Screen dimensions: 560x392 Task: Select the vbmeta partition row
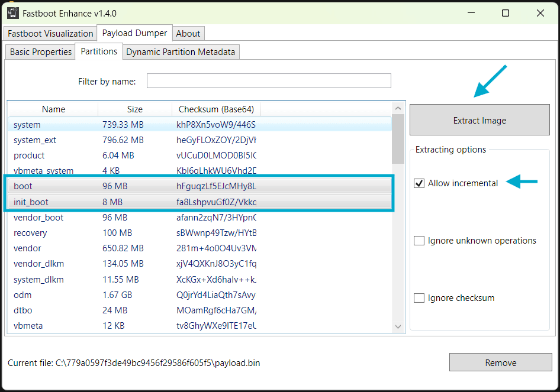pos(200,325)
